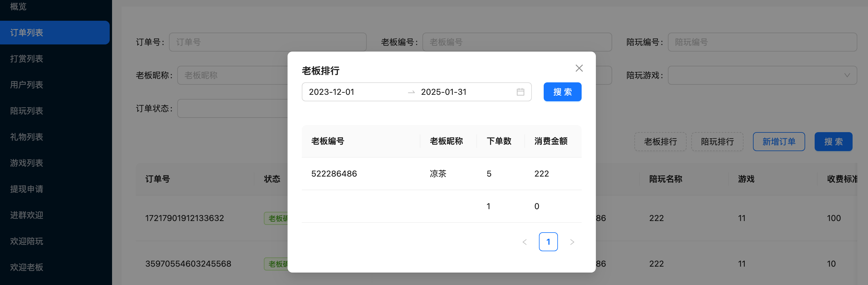Viewport: 868px width, 285px height.
Task: Open 用户列表 in sidebar
Action: (27, 85)
